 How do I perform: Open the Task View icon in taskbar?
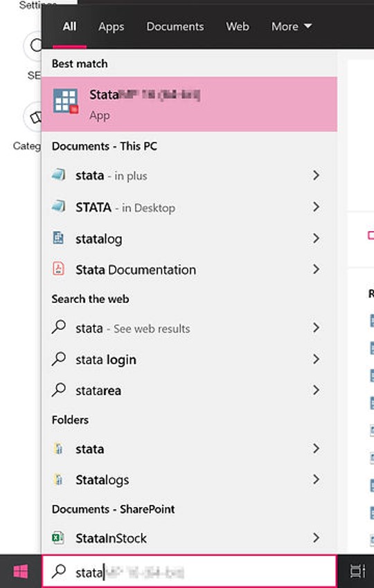click(x=357, y=571)
